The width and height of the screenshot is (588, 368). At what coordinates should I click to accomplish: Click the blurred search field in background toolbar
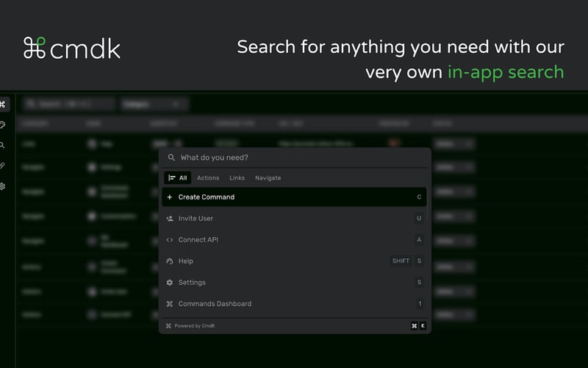(x=68, y=105)
